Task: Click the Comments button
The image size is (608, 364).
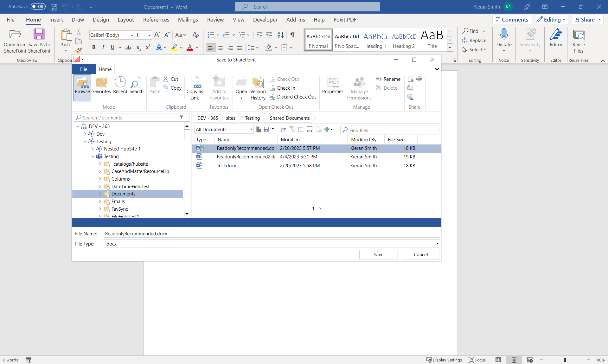Action: pos(512,20)
